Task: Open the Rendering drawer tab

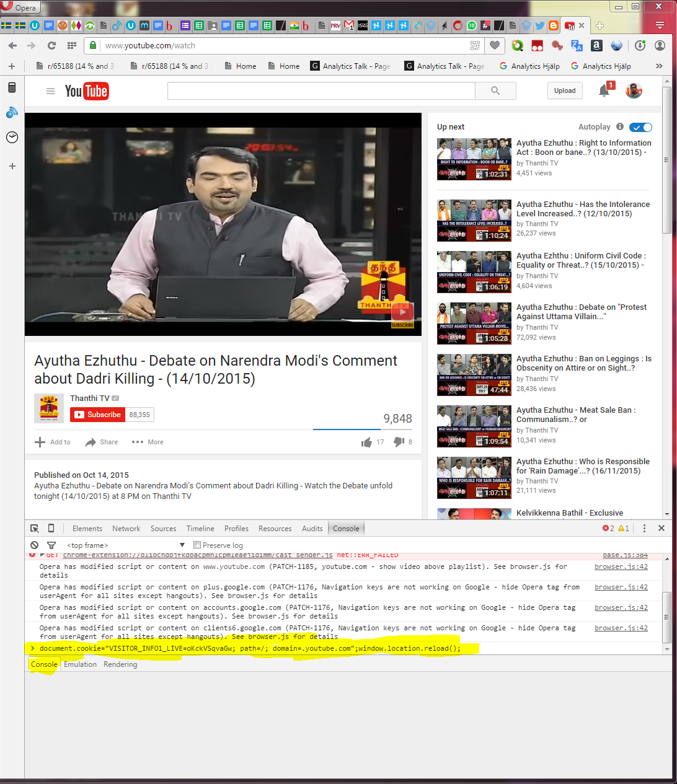Action: tap(120, 664)
